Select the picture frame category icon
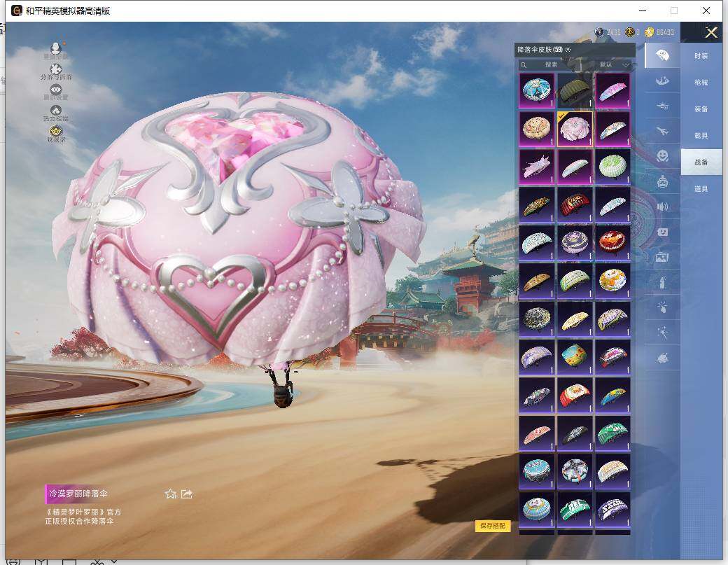Screen dimensions: 728x565 coord(662,257)
